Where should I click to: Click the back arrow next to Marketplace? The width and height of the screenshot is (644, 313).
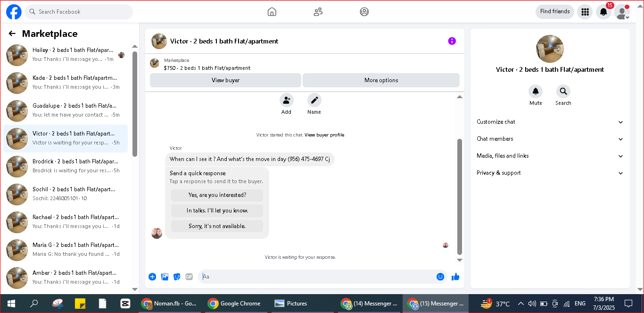[12, 34]
